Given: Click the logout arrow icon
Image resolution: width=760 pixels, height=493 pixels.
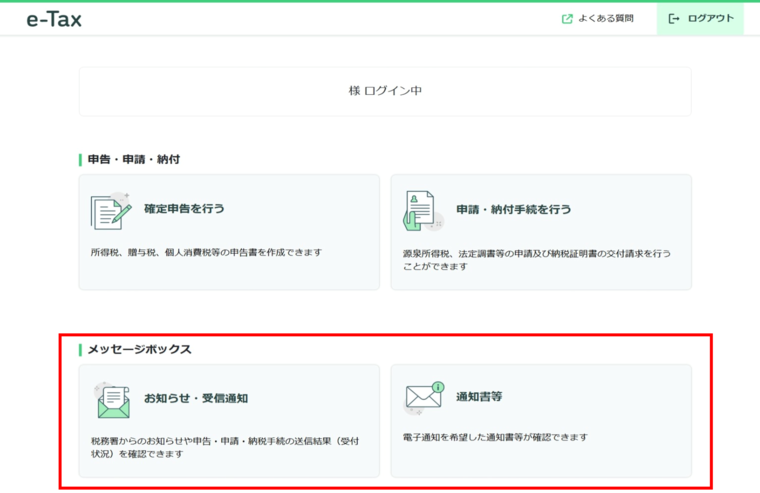Looking at the screenshot, I should (x=674, y=19).
